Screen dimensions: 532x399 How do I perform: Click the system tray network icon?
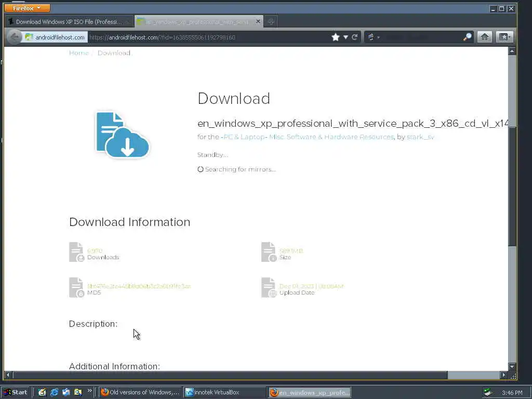click(x=488, y=393)
